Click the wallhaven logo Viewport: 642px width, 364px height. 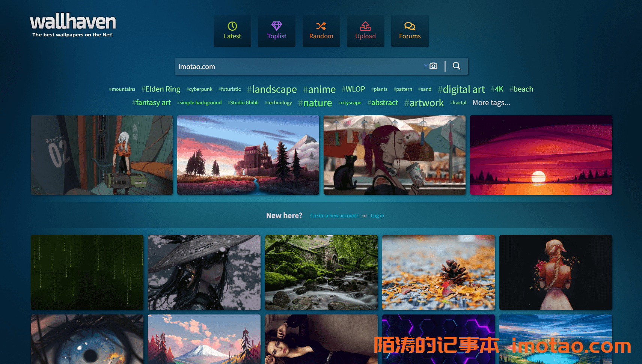73,22
